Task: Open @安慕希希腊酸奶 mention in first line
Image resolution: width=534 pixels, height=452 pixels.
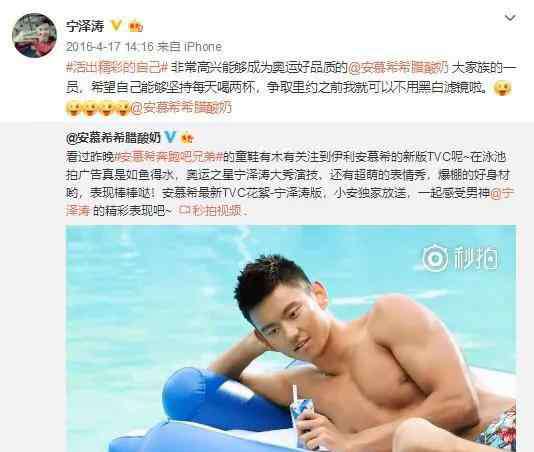Action: click(x=398, y=67)
